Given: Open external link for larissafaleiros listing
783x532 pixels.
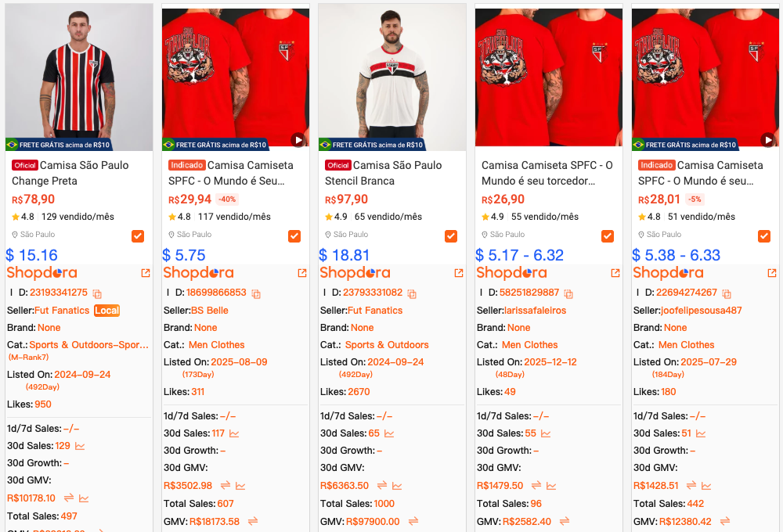Looking at the screenshot, I should (615, 273).
